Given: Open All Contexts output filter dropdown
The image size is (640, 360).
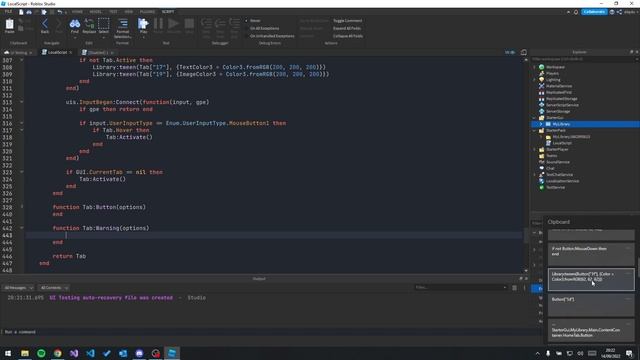Looking at the screenshot, I should tap(53, 288).
